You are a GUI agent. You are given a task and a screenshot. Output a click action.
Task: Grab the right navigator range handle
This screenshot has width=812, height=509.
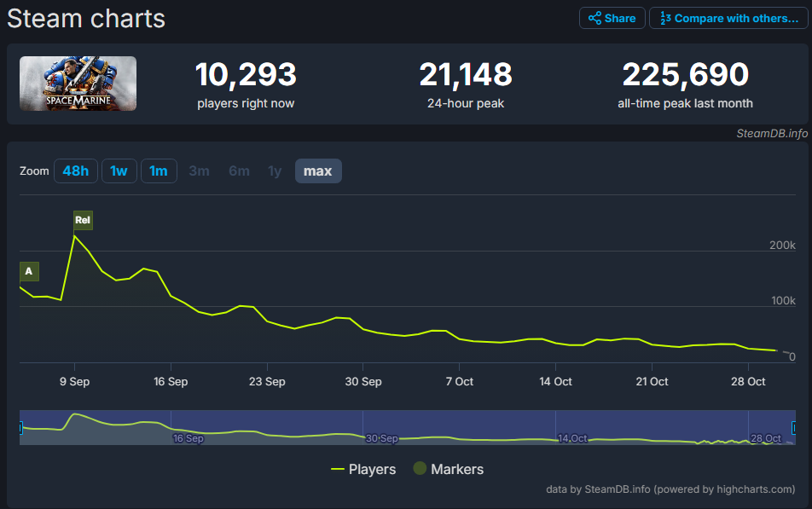[794, 428]
